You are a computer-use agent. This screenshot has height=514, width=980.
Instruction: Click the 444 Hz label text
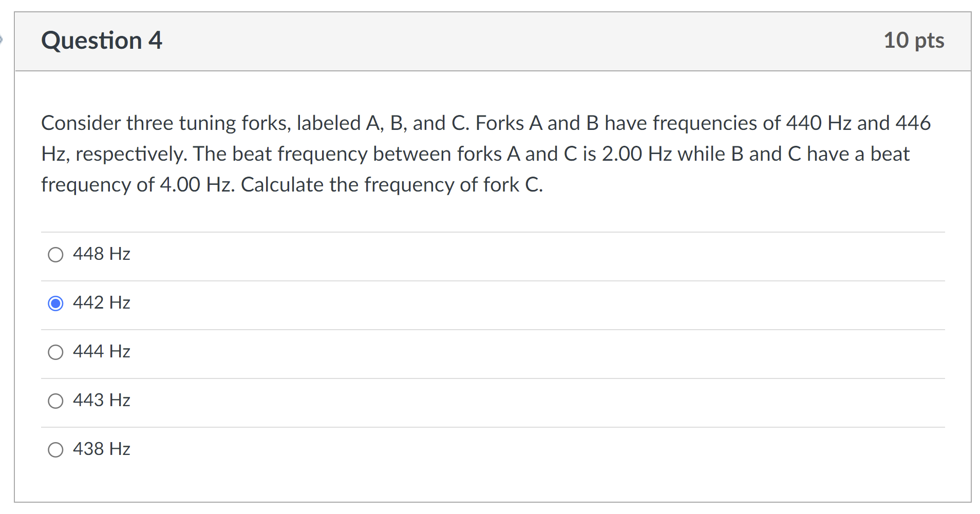(101, 351)
